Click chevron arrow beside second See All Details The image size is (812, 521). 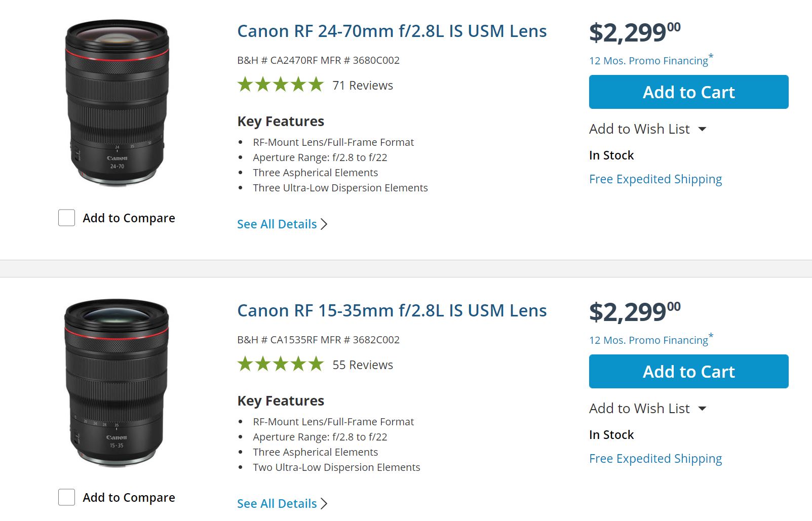pos(324,504)
